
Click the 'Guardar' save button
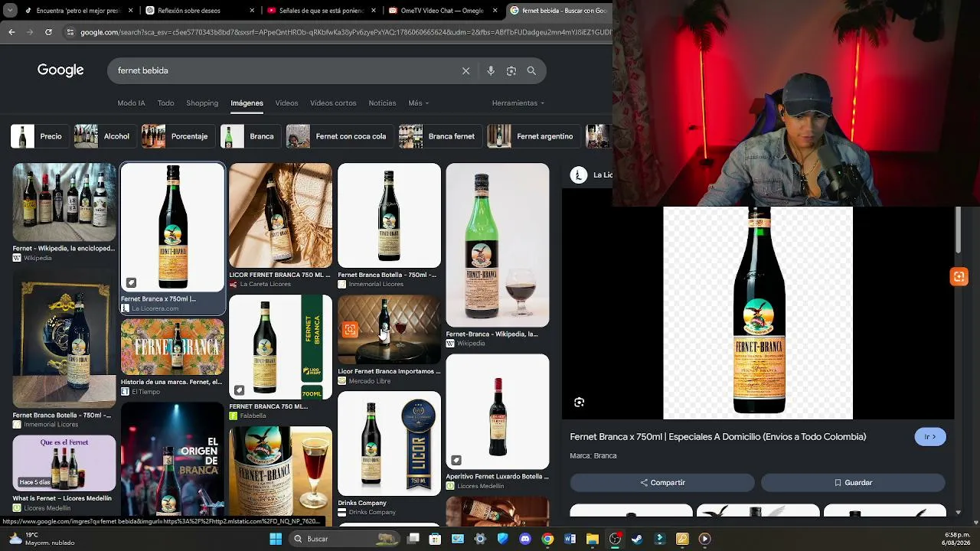(853, 483)
